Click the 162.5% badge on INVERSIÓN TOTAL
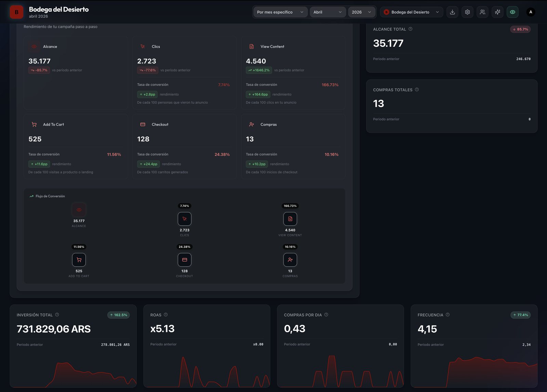The width and height of the screenshot is (547, 392). 119,315
